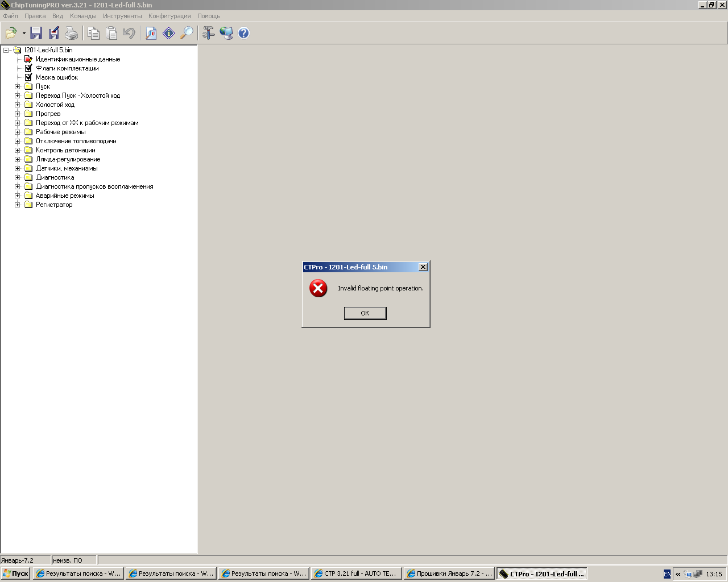Confirm the error dialog with OK

(365, 313)
